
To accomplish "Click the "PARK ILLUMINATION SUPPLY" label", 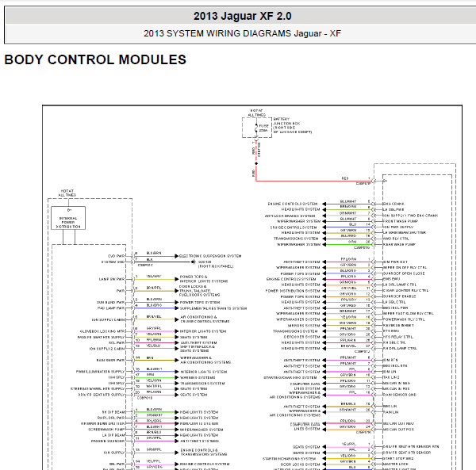I will (x=100, y=372).
